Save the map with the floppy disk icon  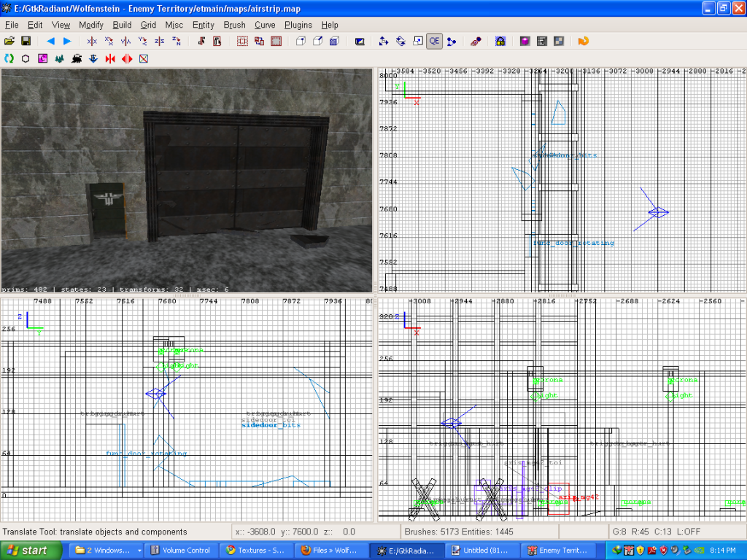pos(26,42)
